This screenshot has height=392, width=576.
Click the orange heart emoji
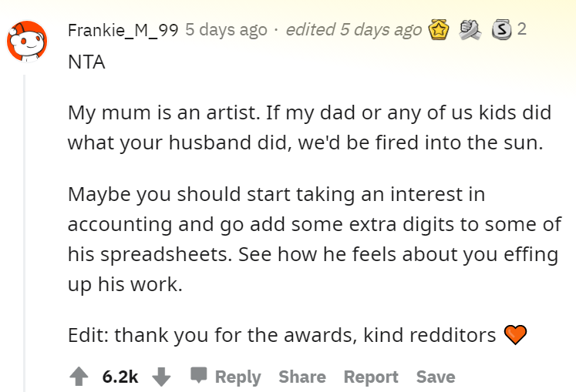515,335
